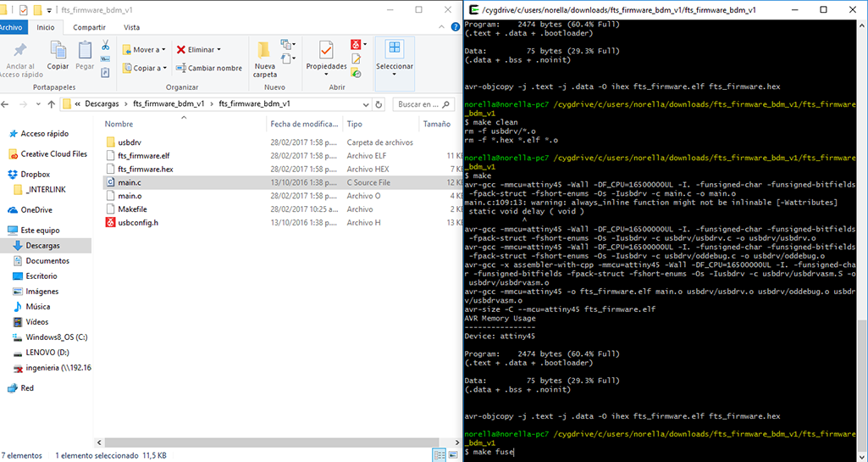The width and height of the screenshot is (868, 462).
Task: Switch to the Compartir ribbon tab
Action: (89, 27)
